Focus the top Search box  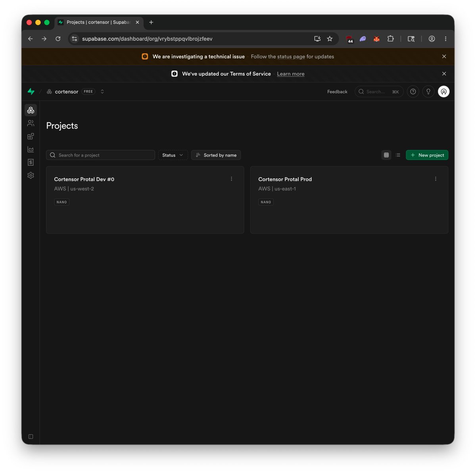tap(379, 92)
